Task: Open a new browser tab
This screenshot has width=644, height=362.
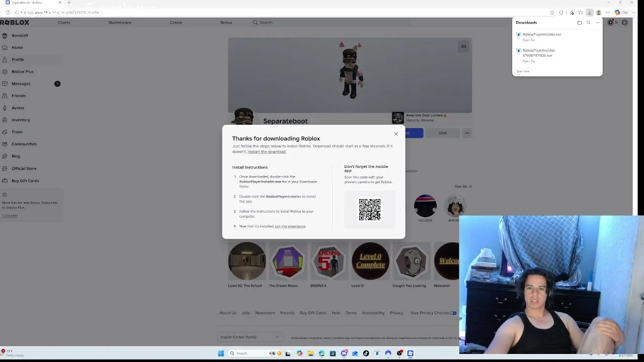Action: pos(69,3)
